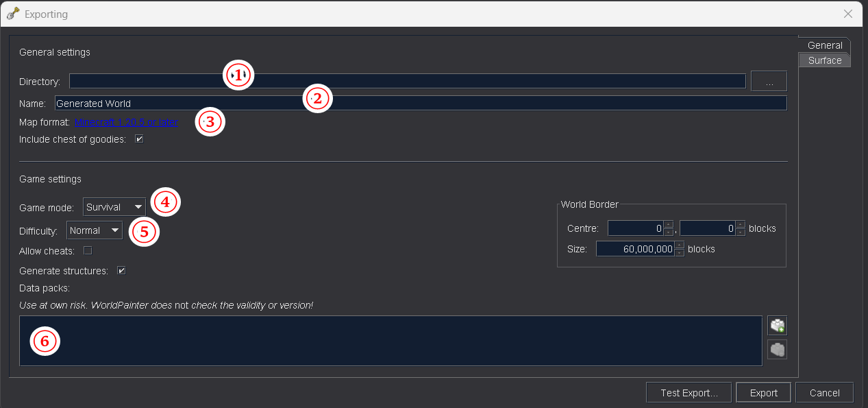Open directory browse button with ellipsis

769,82
